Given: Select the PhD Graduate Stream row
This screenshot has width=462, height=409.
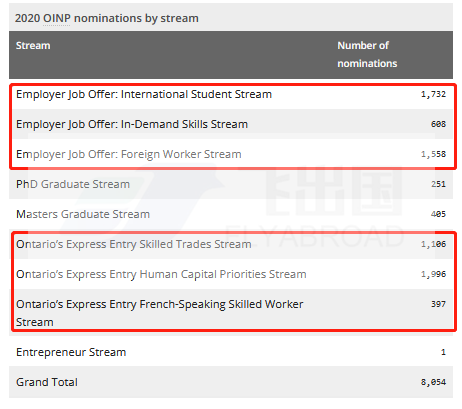Looking at the screenshot, I should pos(231,184).
